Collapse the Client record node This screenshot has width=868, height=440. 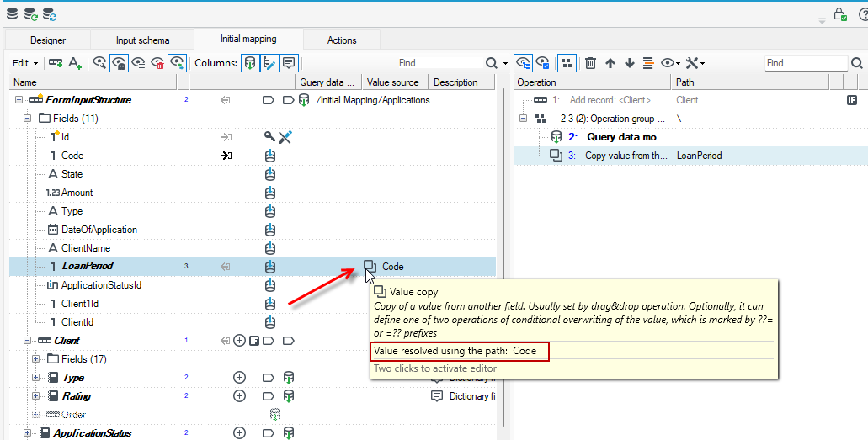tap(27, 341)
